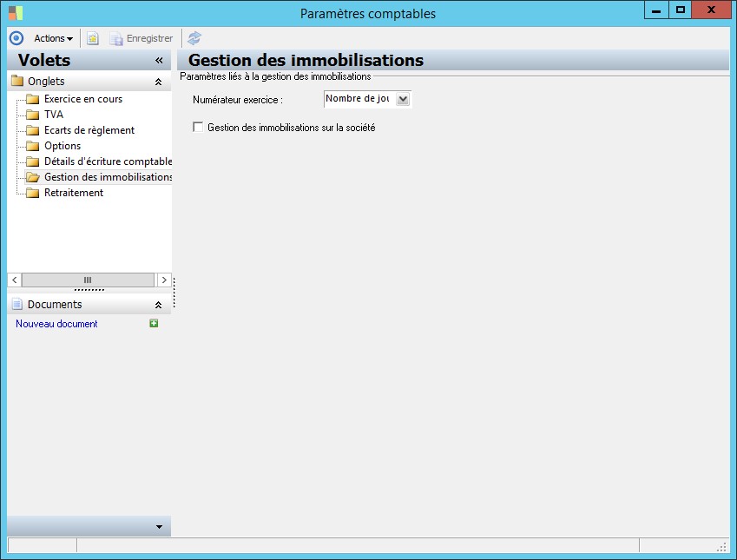Click the TVA folder icon
Viewport: 737px width, 560px height.
tap(32, 115)
